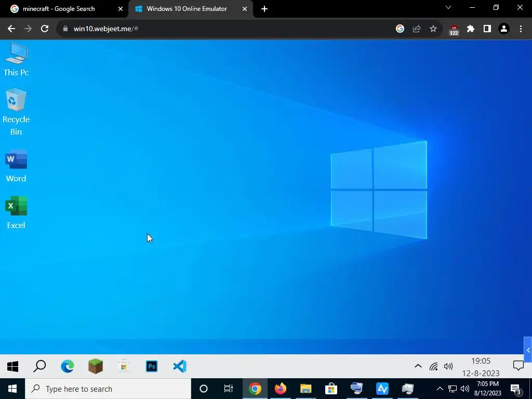Open blue waveform app on taskbar
Image resolution: width=532 pixels, height=399 pixels.
coord(382,389)
